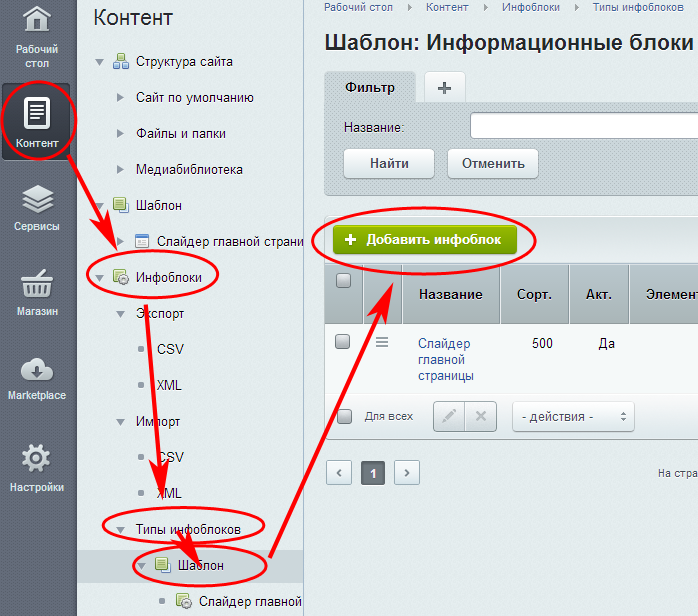Click icon beside Слайдер главной страни tree item
698x616 pixels.
pos(142,241)
